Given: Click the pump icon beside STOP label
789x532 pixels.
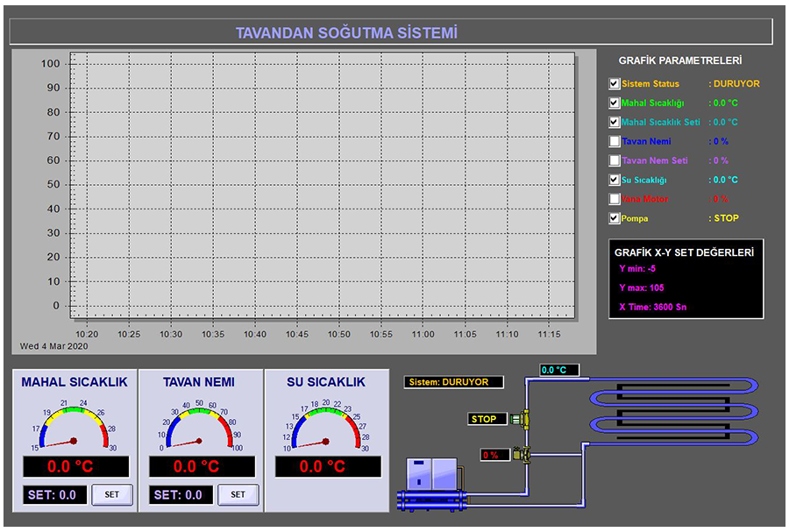Looking at the screenshot, I should click(x=520, y=418).
